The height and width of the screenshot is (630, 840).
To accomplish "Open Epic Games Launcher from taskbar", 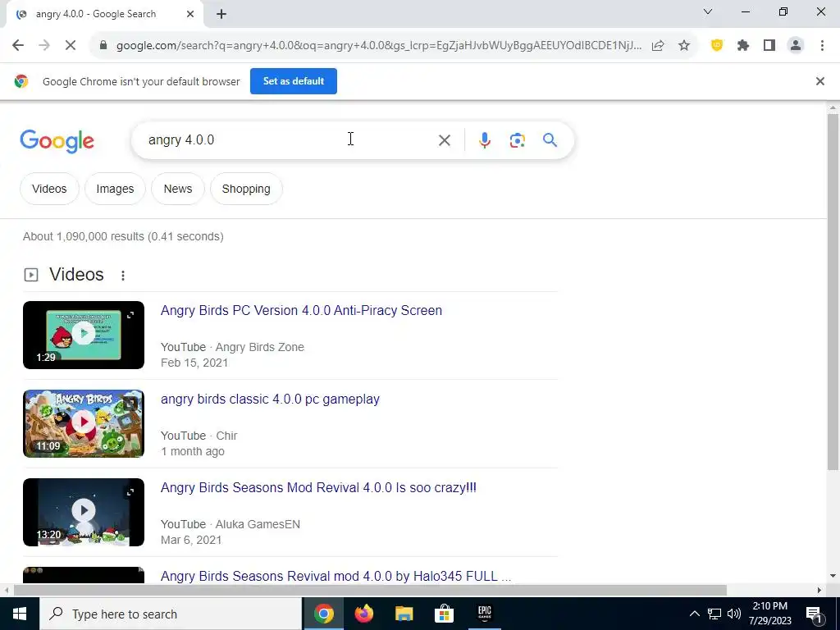I will [484, 614].
